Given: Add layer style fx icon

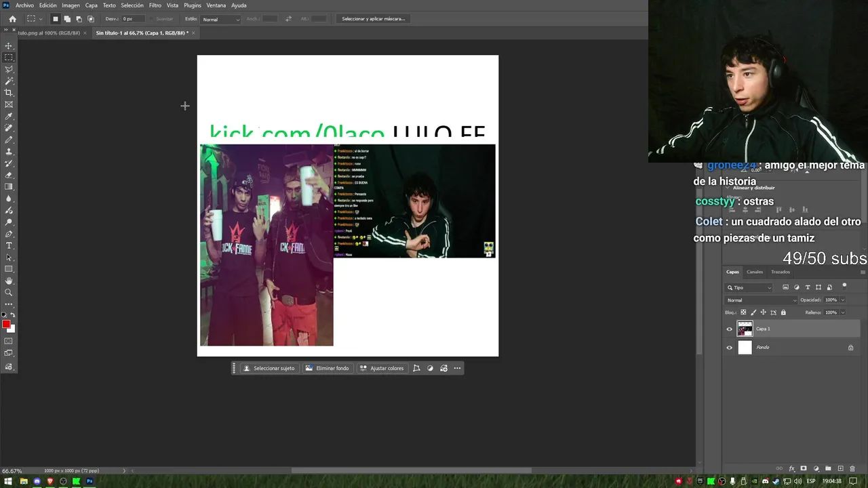Looking at the screenshot, I should tap(791, 468).
